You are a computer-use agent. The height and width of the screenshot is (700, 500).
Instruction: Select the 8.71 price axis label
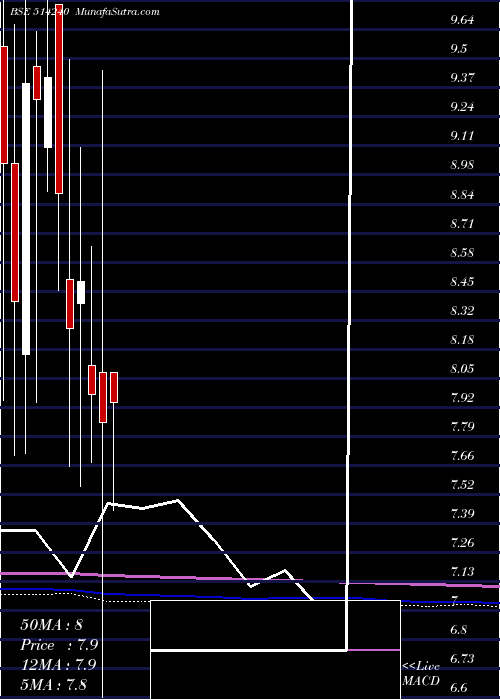point(462,224)
